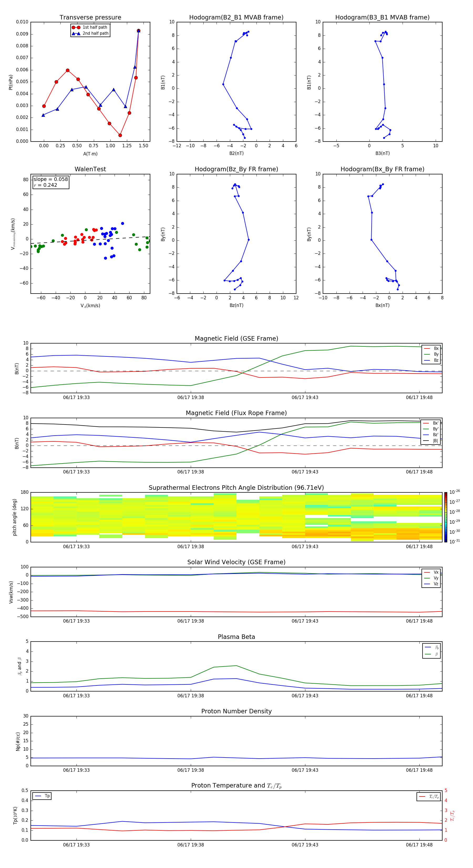Click the dashed fit line in WalenTest
473x868 pixels.
(90, 240)
